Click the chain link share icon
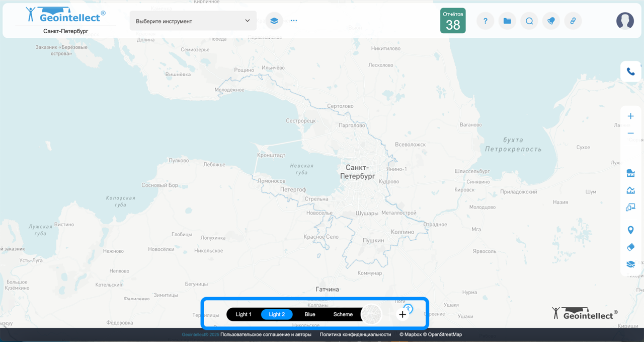This screenshot has width=644, height=342. (x=573, y=21)
